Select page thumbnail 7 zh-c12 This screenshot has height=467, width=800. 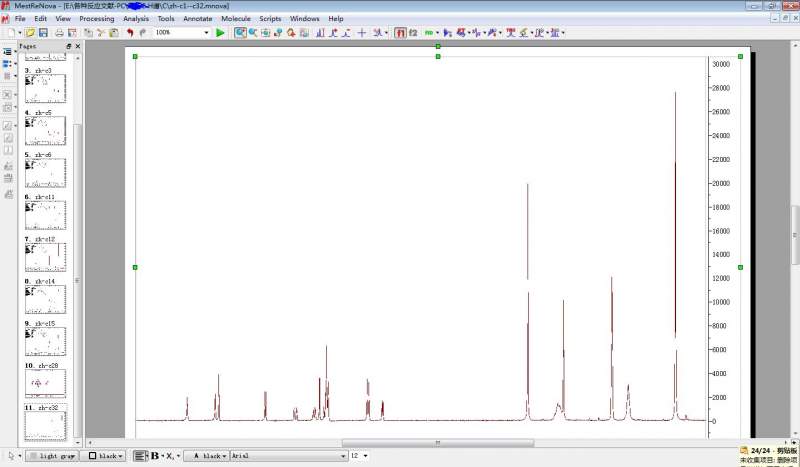pyautogui.click(x=45, y=257)
